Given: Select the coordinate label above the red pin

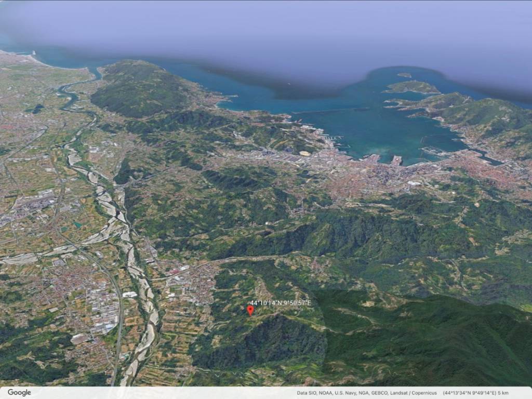Looking at the screenshot, I should [281, 301].
